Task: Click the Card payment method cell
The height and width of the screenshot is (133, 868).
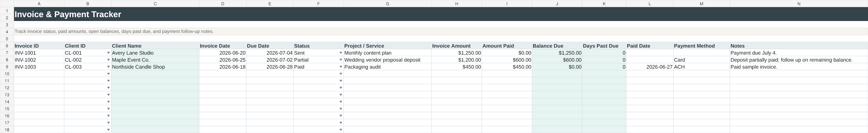Action: pos(702,60)
